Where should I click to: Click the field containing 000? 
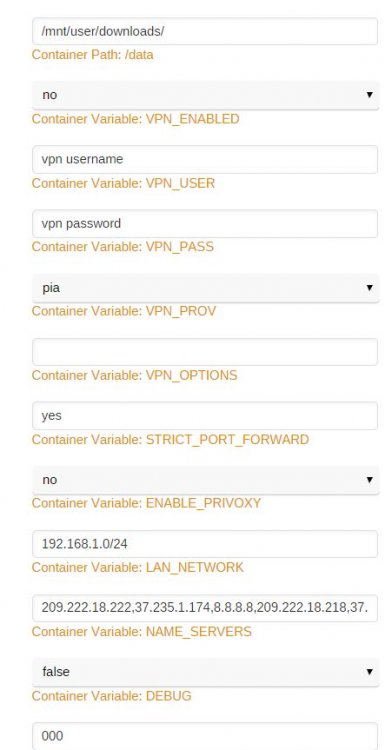(x=205, y=736)
